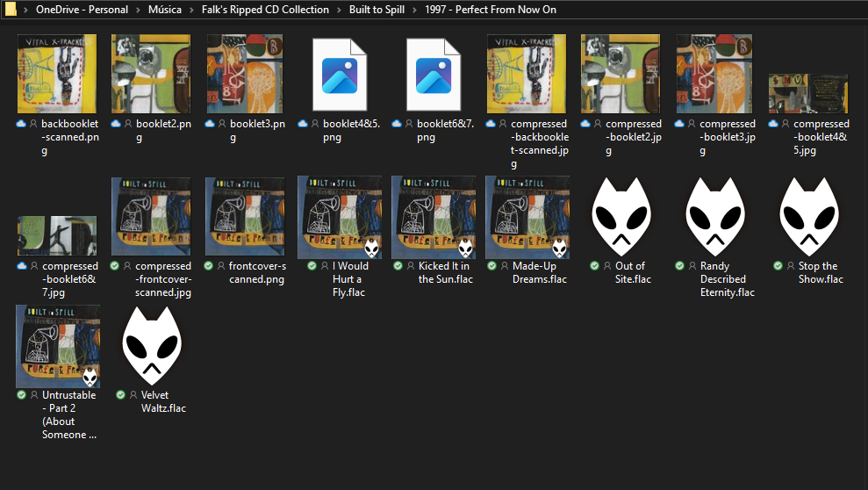The height and width of the screenshot is (490, 868).
Task: Expand chevron after OneDrive - Personal
Action: (x=139, y=10)
